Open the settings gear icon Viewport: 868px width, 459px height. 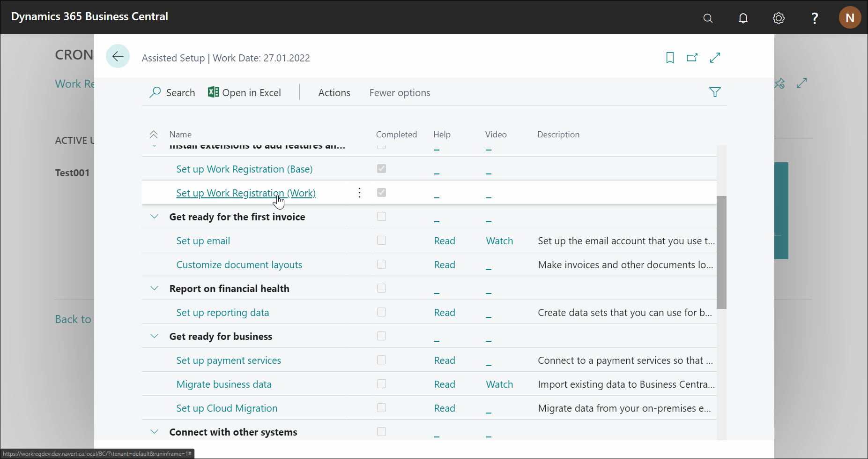coord(779,18)
